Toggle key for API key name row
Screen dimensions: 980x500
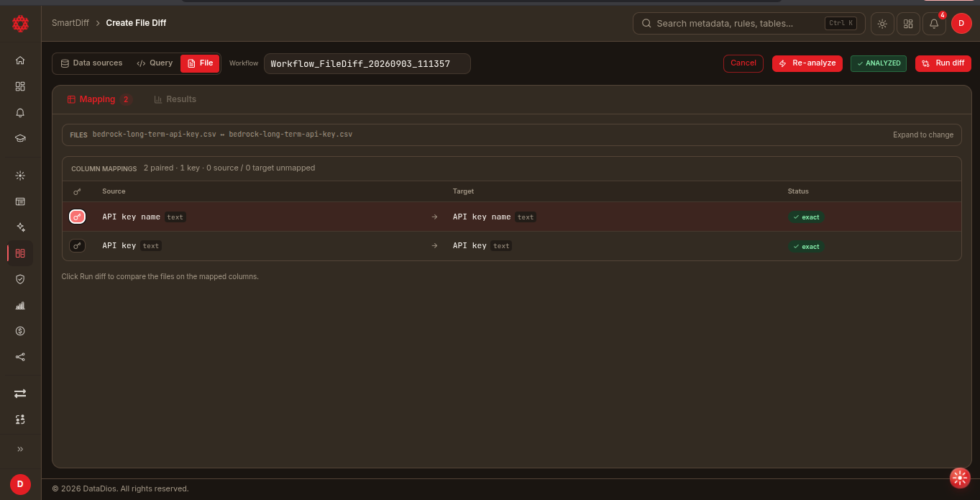pyautogui.click(x=77, y=217)
